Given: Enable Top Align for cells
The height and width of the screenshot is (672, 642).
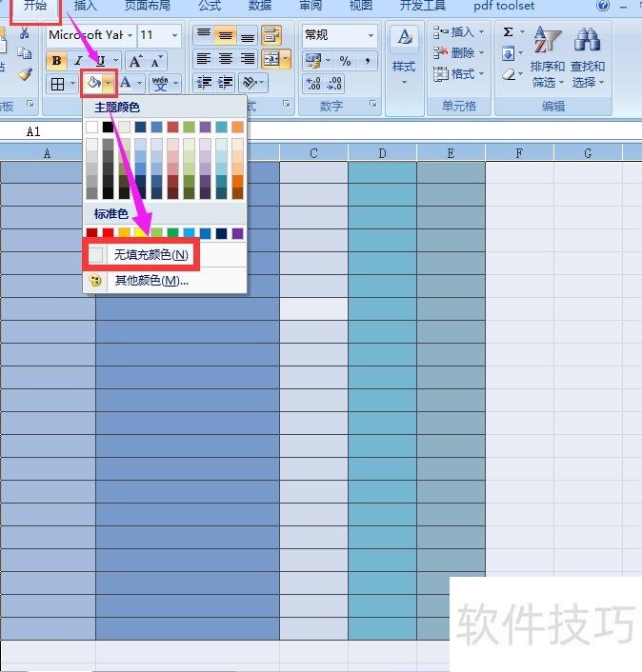Looking at the screenshot, I should point(204,35).
